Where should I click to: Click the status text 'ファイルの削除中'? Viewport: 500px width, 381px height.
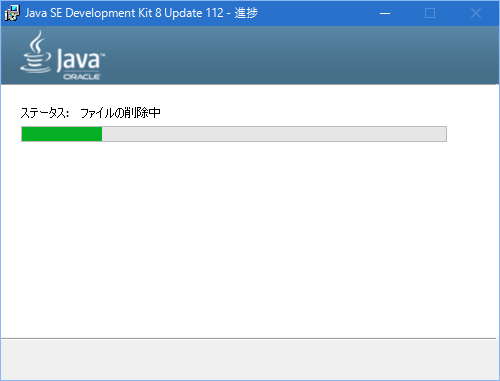tap(120, 113)
